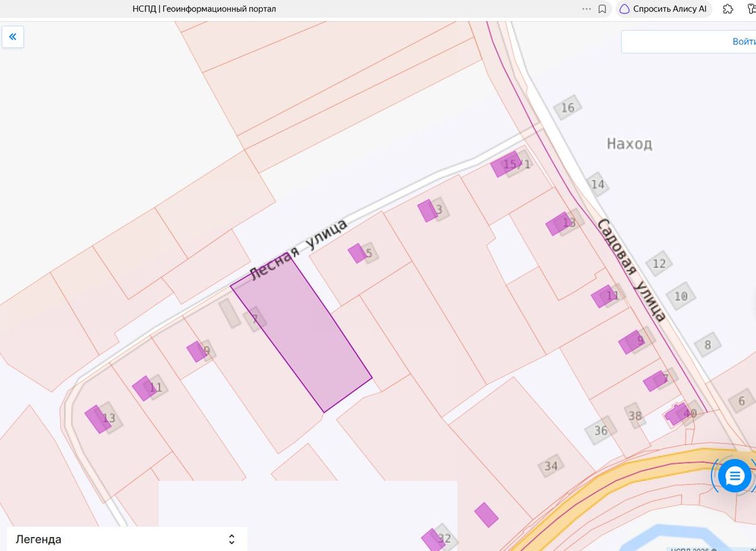
Task: Open the browser extensions puzzle icon
Action: pos(728,9)
